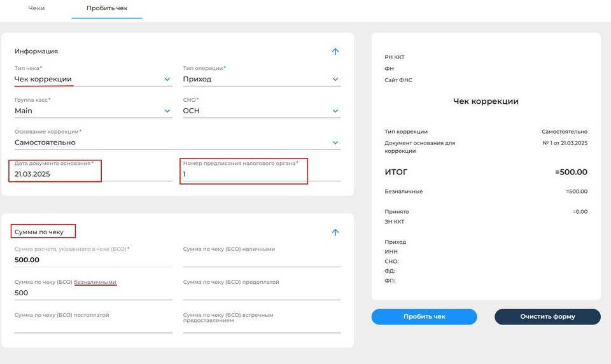This screenshot has width=611, height=364.
Task: Expand the Тип операции dropdown
Action: [335, 80]
